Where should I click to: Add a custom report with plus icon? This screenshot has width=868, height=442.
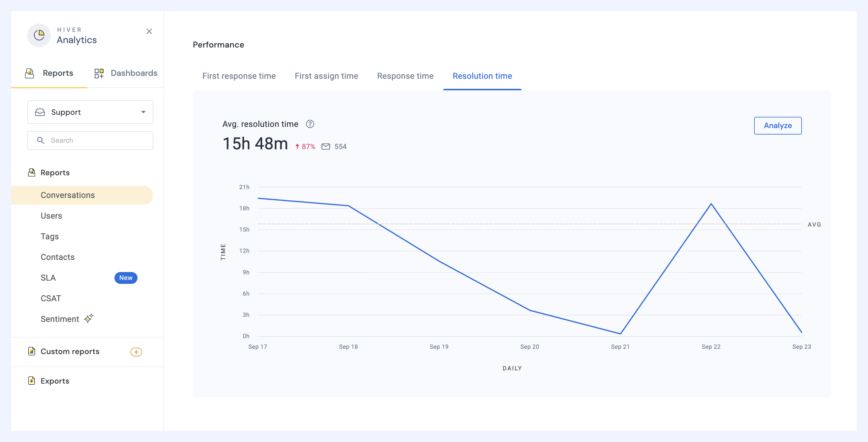coord(136,352)
